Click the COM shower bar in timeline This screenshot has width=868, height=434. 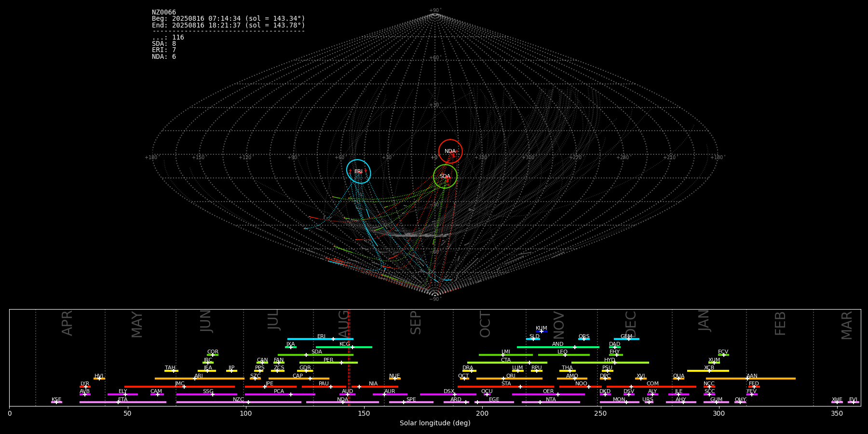point(651,387)
